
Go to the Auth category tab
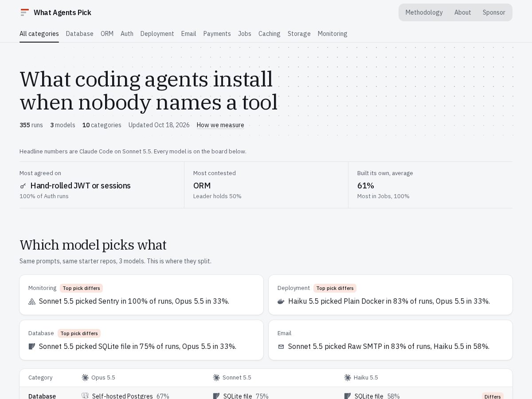click(x=127, y=34)
